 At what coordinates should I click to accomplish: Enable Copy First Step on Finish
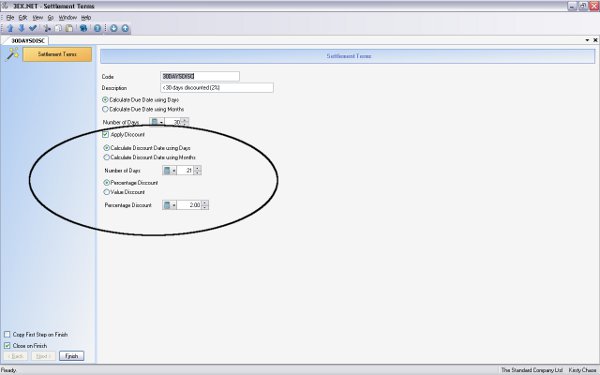pyautogui.click(x=7, y=334)
